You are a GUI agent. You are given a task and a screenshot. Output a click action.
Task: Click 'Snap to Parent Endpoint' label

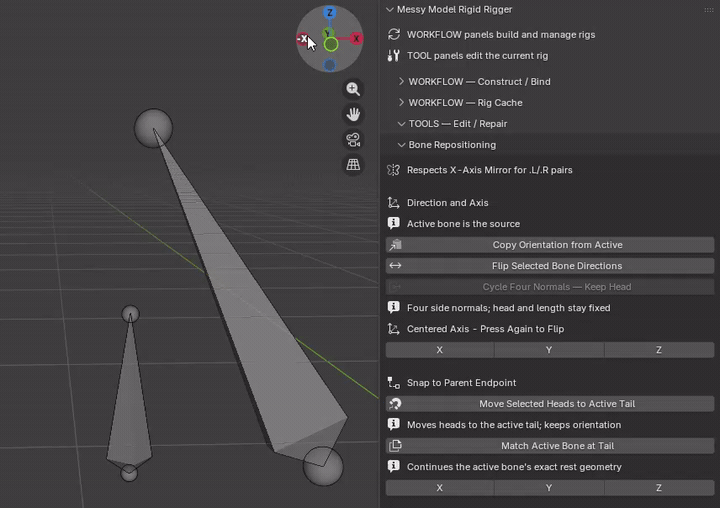(x=461, y=383)
